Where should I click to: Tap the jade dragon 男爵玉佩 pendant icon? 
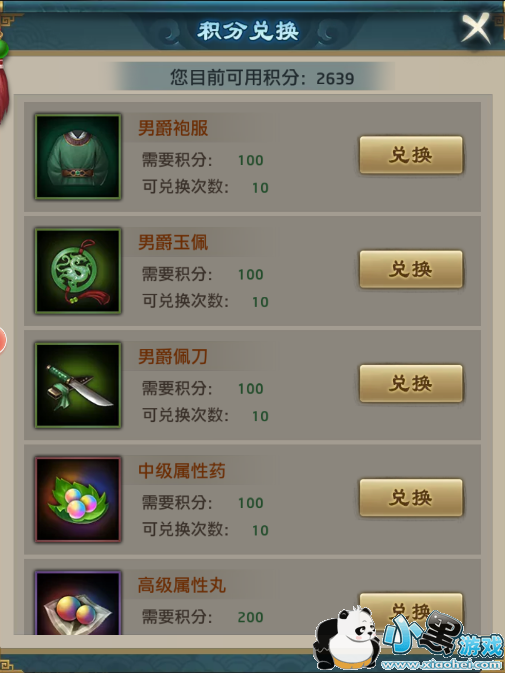pos(78,271)
